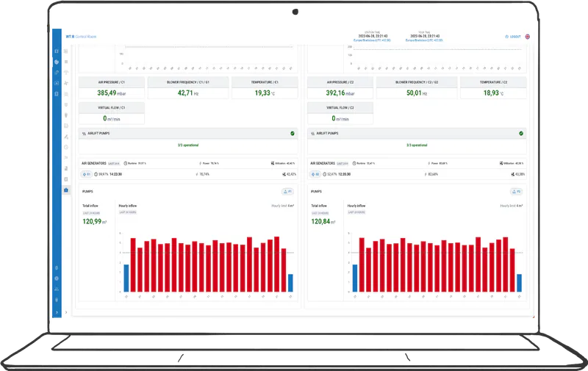Select the G1 air generator chip

tap(85, 174)
